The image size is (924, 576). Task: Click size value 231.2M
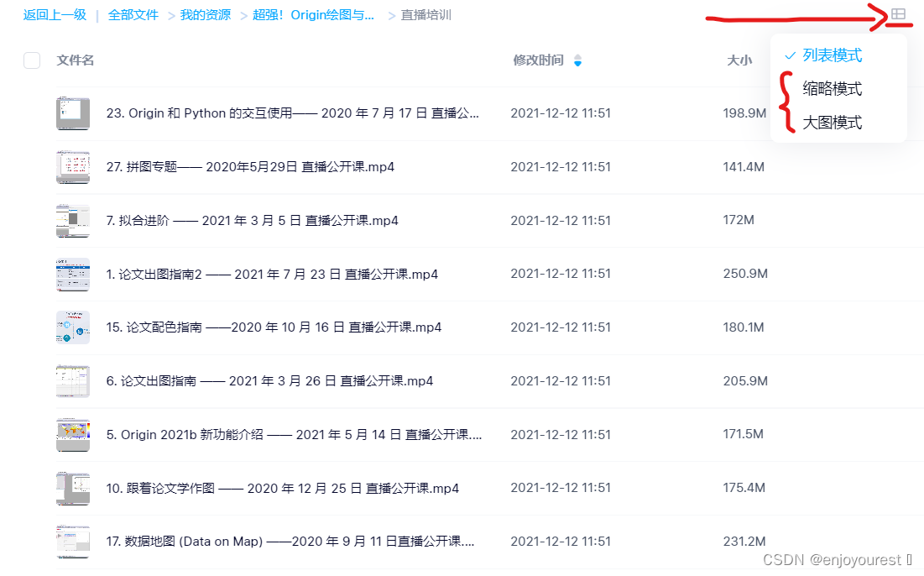tap(745, 542)
